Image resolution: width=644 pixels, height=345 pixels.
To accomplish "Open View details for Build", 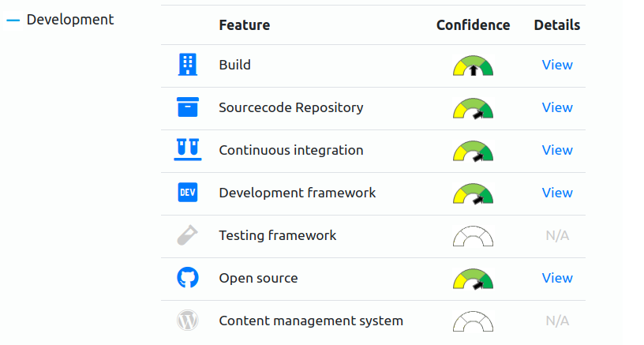I will [x=557, y=65].
